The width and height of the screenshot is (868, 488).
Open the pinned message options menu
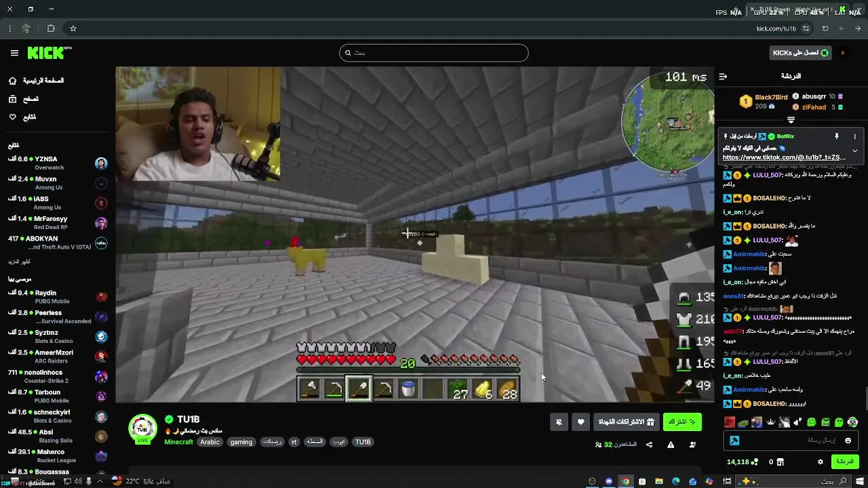click(x=855, y=136)
